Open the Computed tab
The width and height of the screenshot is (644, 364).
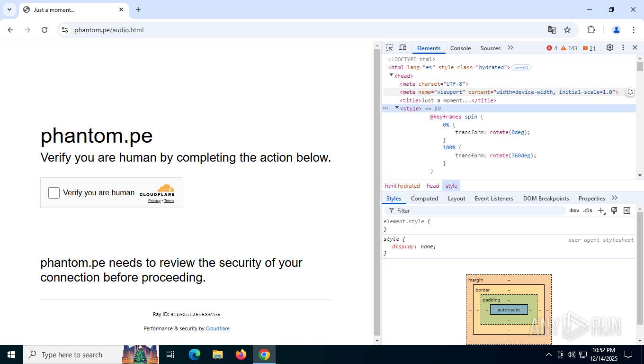424,199
